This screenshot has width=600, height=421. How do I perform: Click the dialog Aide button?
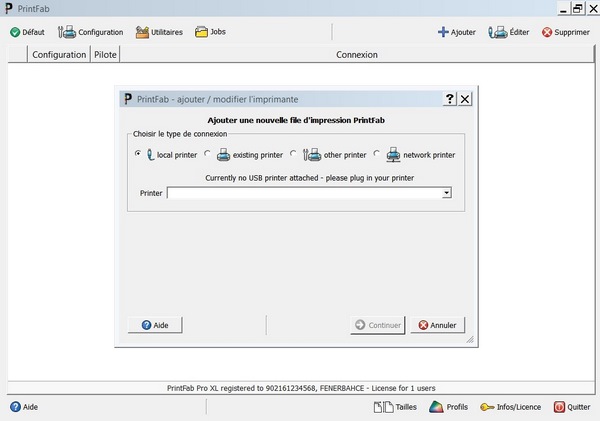pos(155,325)
